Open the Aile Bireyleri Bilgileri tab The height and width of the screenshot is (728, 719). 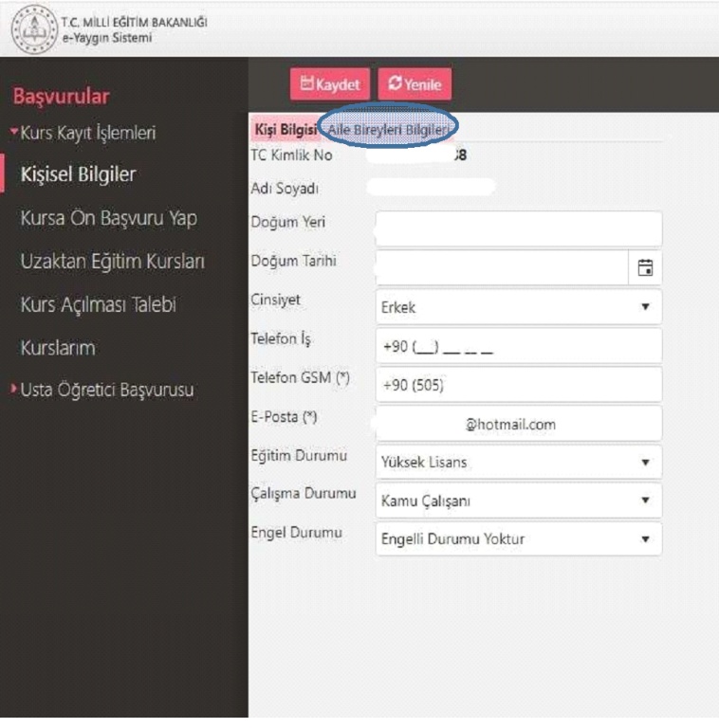388,129
